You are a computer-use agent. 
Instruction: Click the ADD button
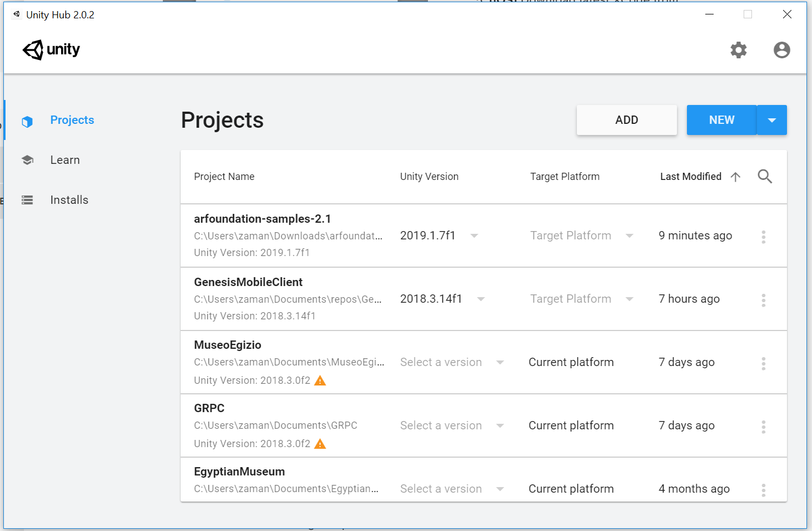tap(626, 120)
